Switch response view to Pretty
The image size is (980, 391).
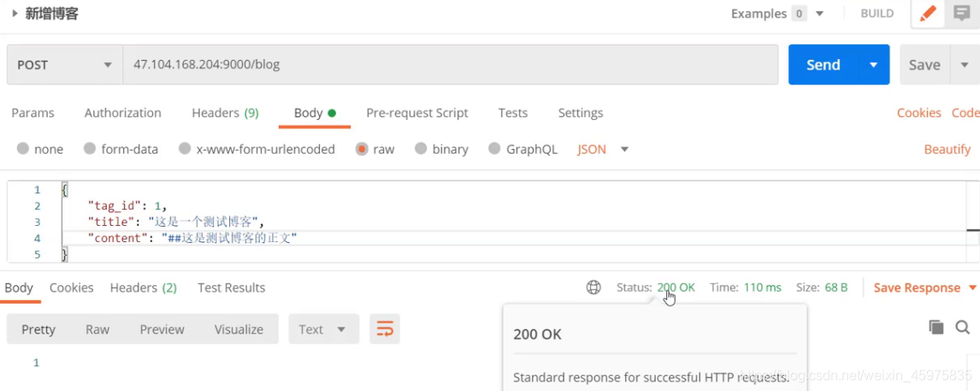(38, 329)
